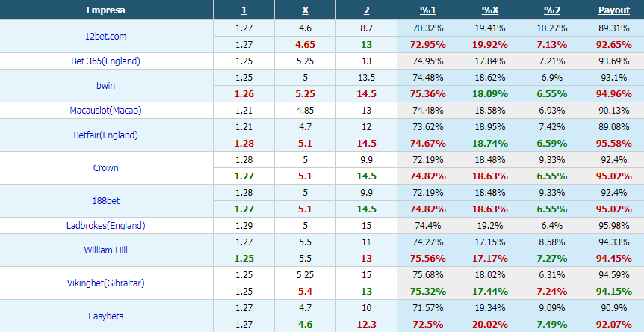Open the Crown bookmaker link
The image size is (644, 332).
(x=106, y=167)
